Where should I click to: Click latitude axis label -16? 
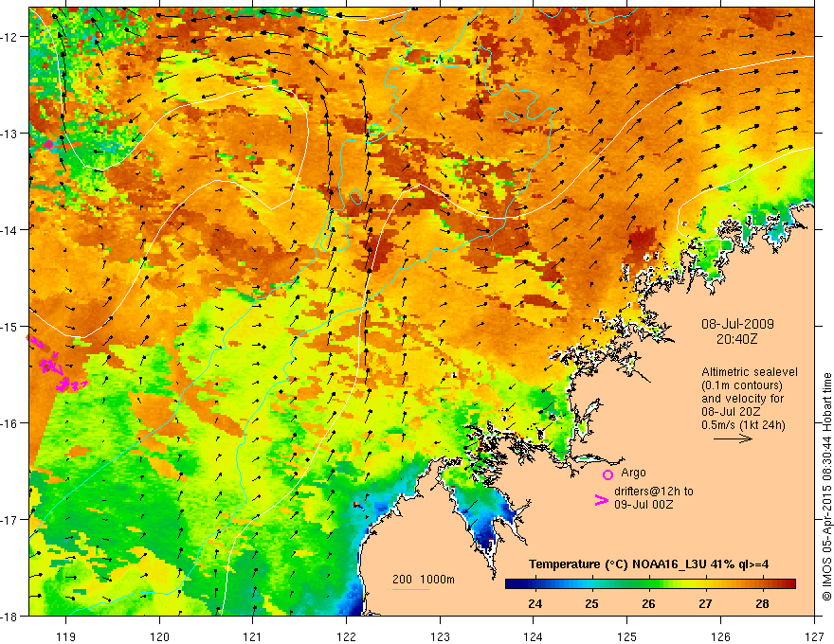coord(9,423)
